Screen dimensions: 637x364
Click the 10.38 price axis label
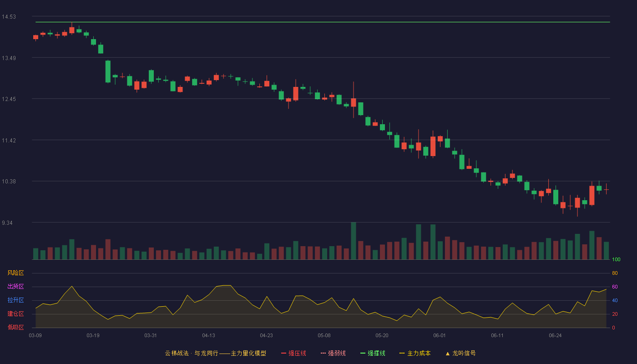pos(9,182)
